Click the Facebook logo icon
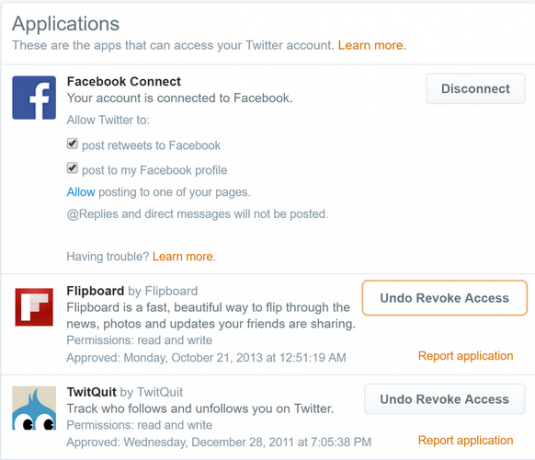Screen dimensions: 535x460 click(34, 98)
